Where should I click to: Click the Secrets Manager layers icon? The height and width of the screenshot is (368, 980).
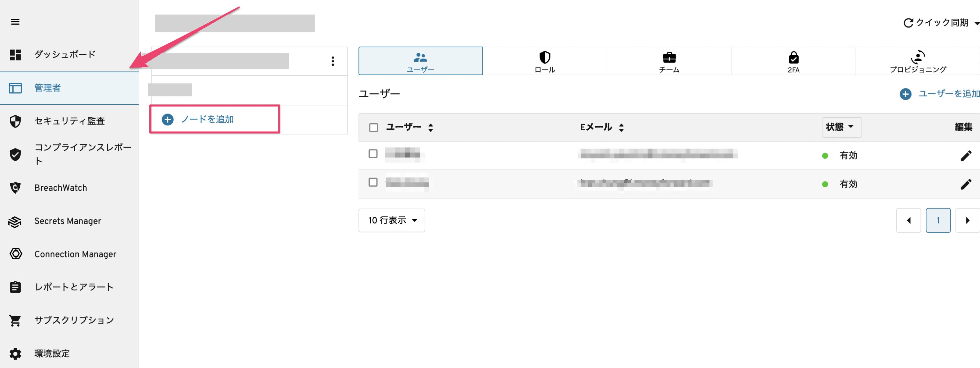tap(15, 221)
